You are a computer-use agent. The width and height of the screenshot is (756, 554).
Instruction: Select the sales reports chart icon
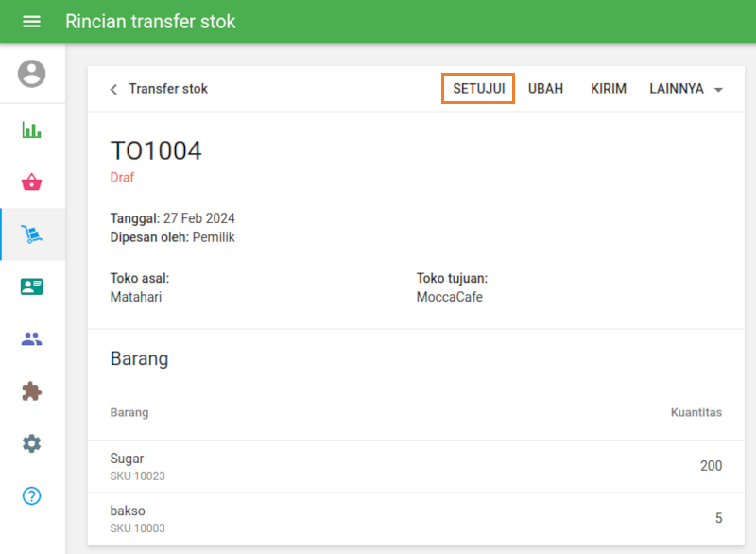click(x=32, y=129)
